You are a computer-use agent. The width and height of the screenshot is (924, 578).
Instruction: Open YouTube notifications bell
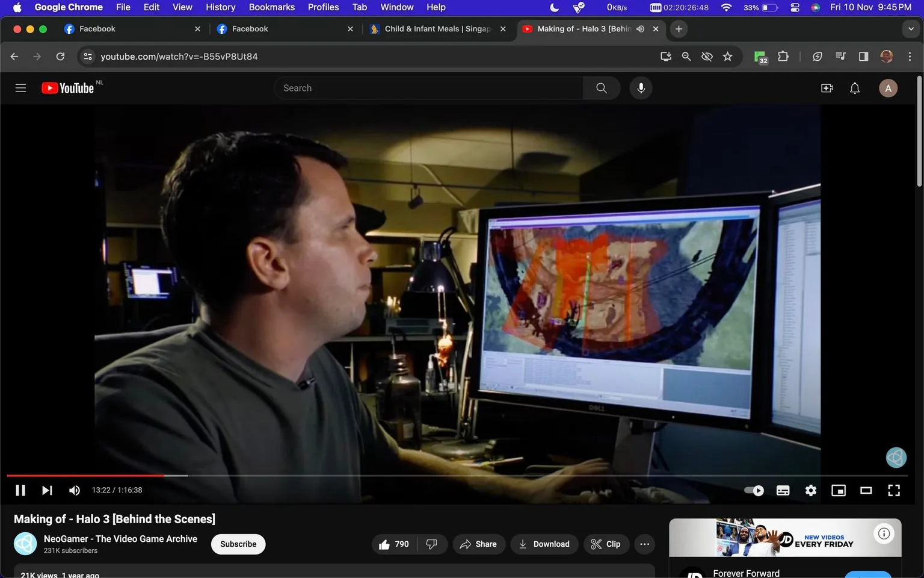coord(854,88)
